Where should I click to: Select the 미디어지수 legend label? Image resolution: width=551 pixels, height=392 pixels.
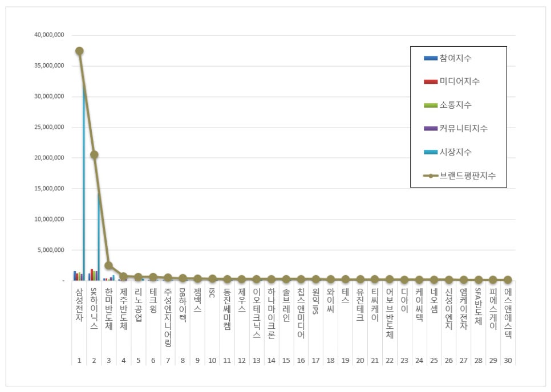pos(460,81)
